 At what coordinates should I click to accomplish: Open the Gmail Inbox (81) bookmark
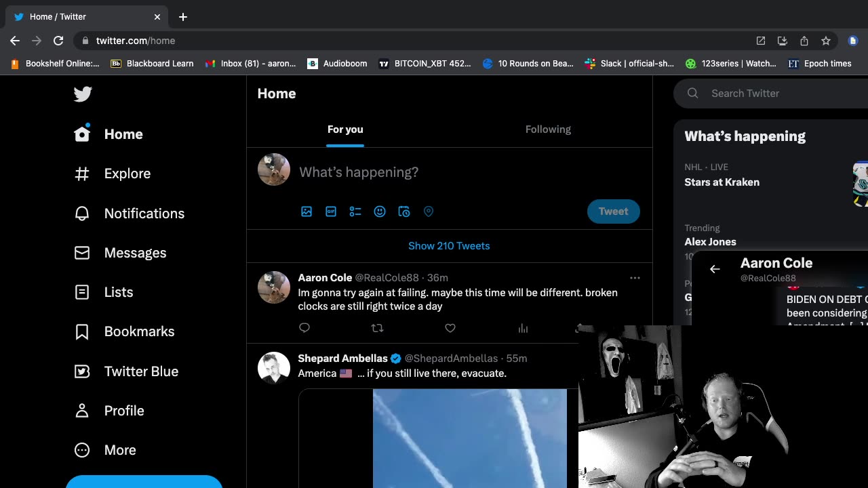tap(251, 64)
